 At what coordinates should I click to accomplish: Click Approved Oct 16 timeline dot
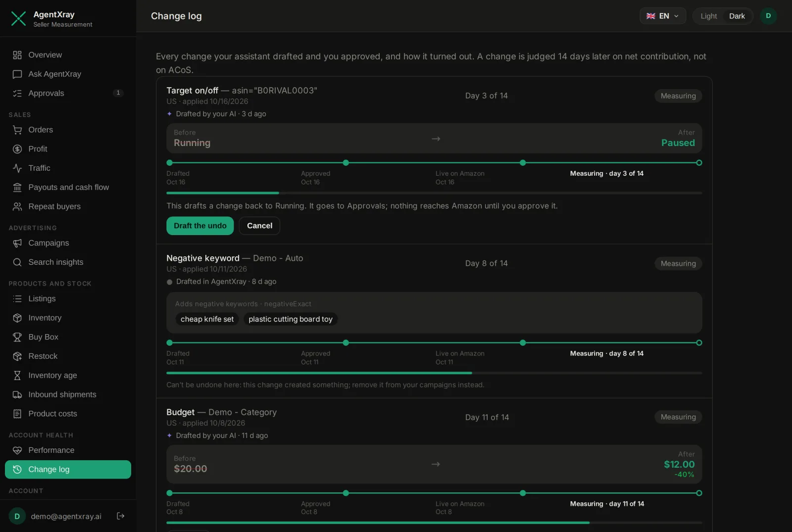pos(346,163)
